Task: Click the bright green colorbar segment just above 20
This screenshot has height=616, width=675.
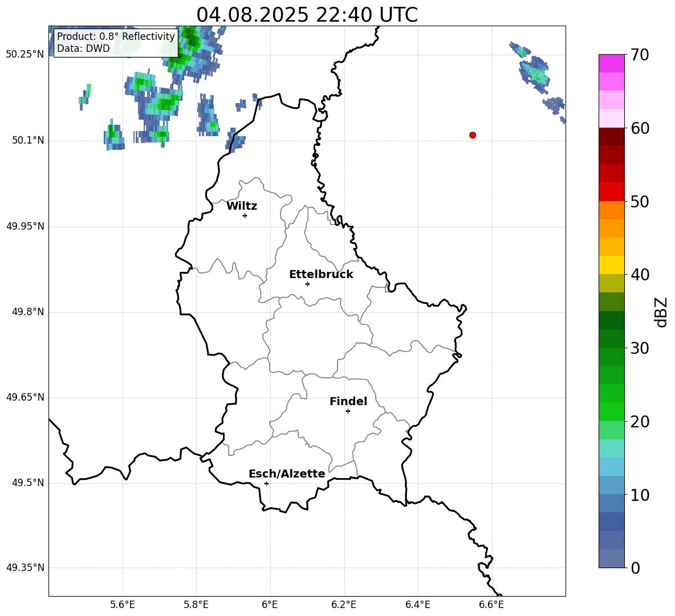Action: [x=612, y=411]
